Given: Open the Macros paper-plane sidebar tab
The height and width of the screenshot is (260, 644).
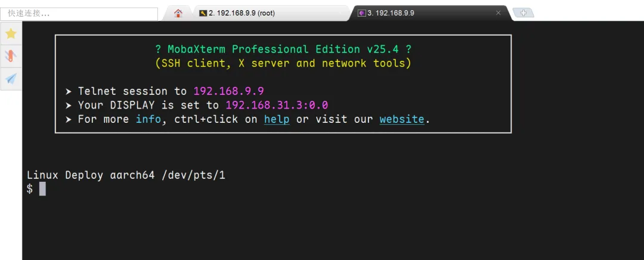Looking at the screenshot, I should [x=11, y=79].
